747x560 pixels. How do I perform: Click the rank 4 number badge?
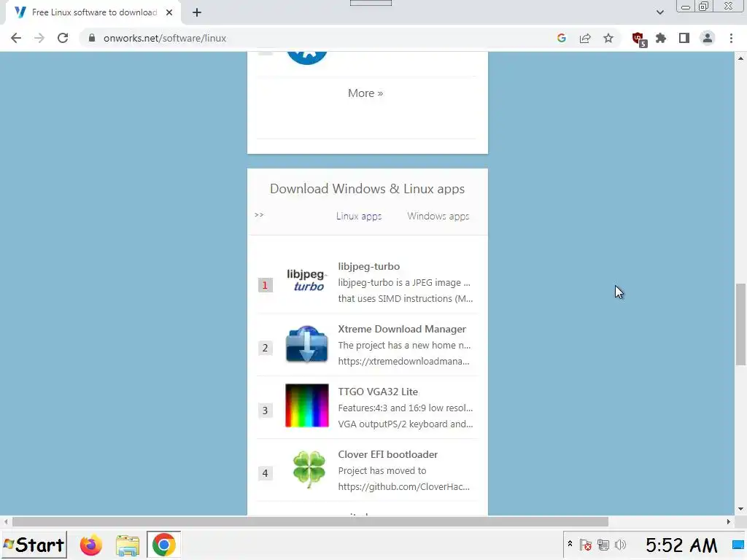(x=266, y=473)
